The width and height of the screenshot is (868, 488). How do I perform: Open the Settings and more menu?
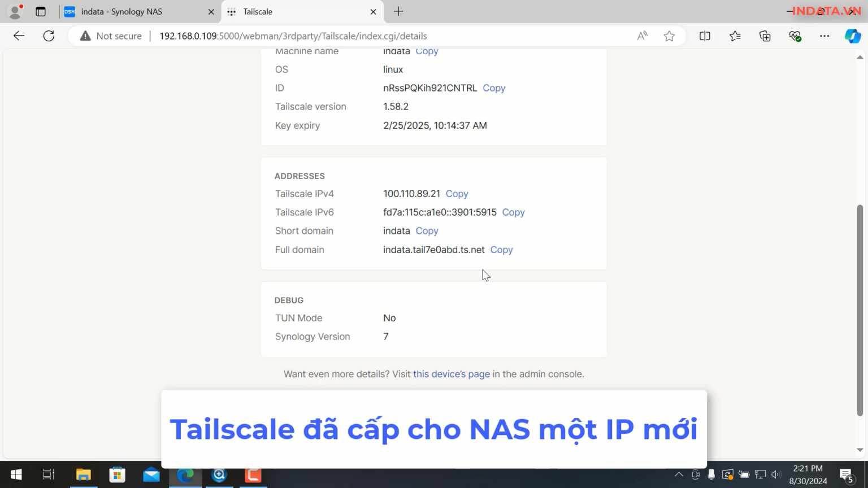(x=824, y=36)
